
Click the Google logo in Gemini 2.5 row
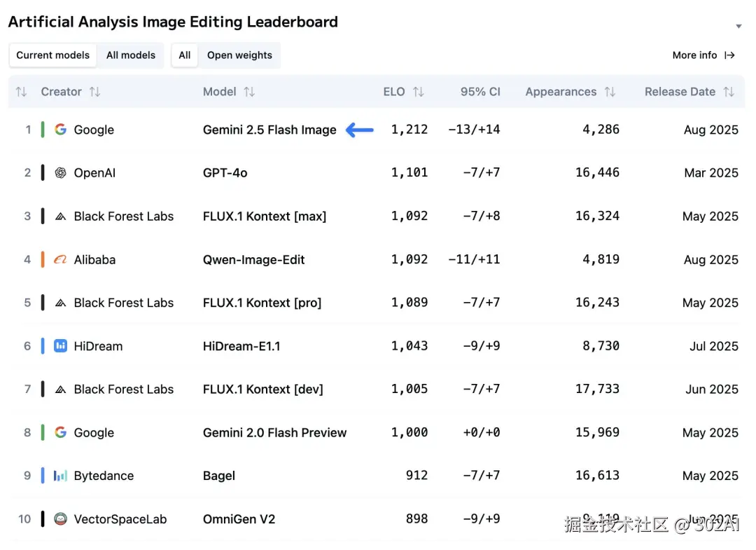(x=60, y=130)
